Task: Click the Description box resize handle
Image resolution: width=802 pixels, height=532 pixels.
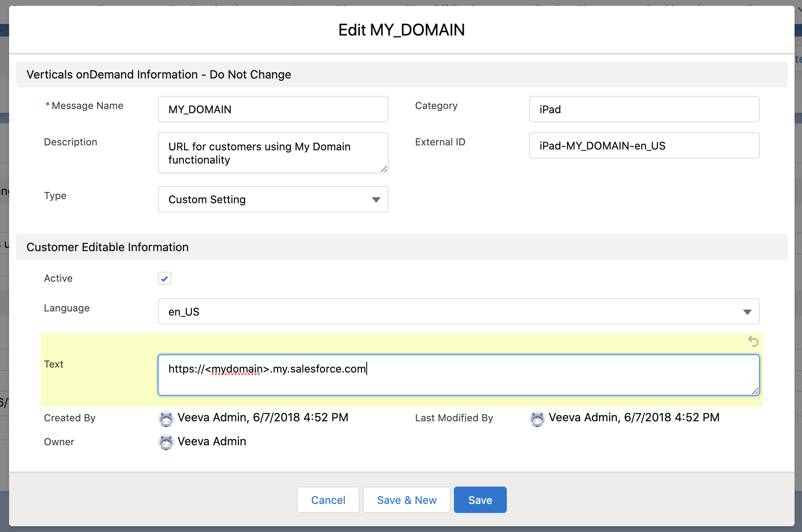Action: tap(384, 169)
